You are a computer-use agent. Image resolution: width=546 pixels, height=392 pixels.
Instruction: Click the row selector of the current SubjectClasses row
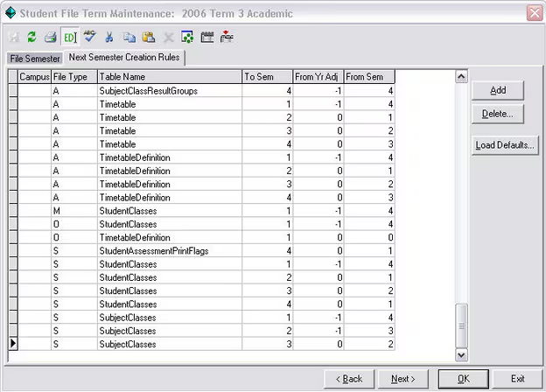tap(13, 344)
